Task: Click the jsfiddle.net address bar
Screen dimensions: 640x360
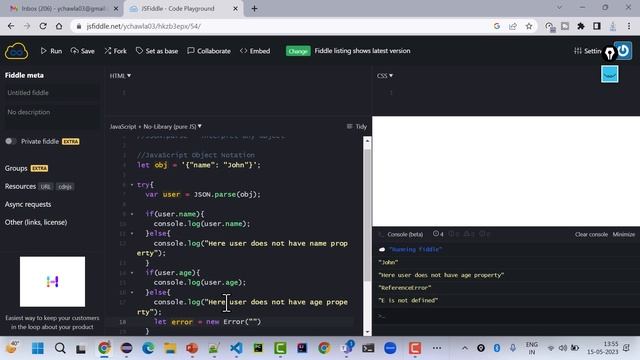Action: click(282, 26)
